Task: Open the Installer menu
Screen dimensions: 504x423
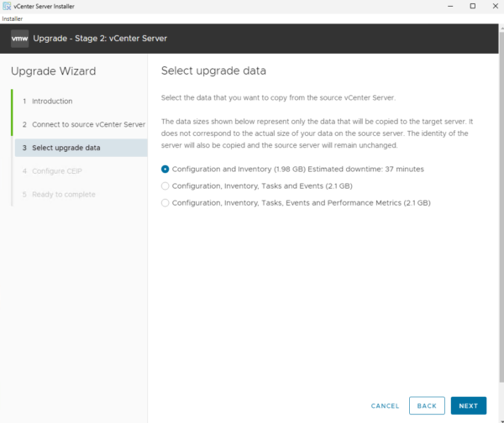Action: click(13, 18)
